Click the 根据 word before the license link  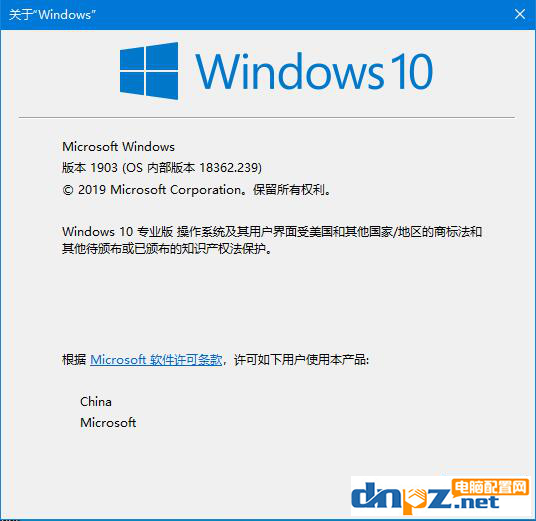coord(74,360)
